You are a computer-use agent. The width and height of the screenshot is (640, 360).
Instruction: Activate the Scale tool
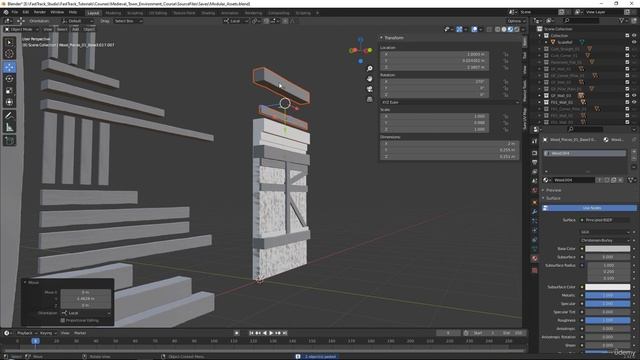pyautogui.click(x=9, y=91)
